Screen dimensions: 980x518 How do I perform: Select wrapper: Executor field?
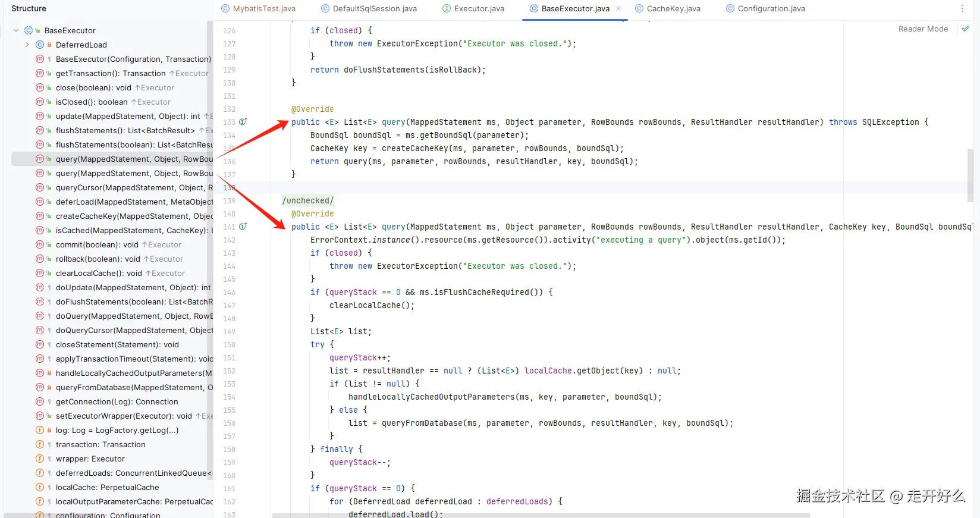[x=90, y=459]
